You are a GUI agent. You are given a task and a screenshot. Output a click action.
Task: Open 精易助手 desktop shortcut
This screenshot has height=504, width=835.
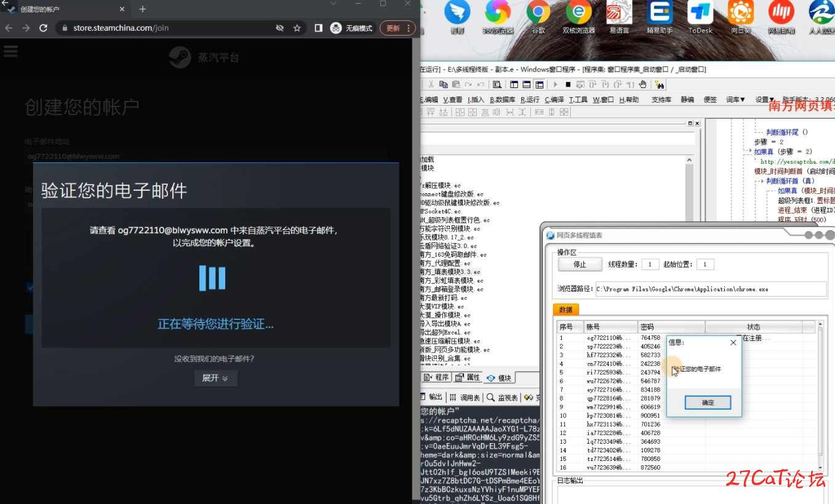click(660, 17)
